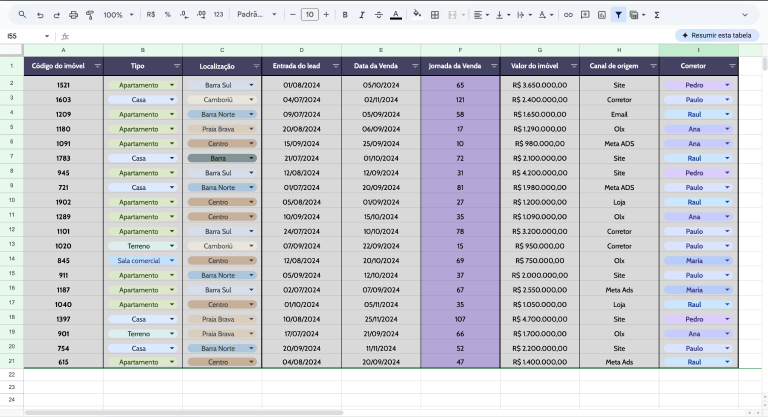
Task: Open the text color picker
Action: (x=396, y=15)
